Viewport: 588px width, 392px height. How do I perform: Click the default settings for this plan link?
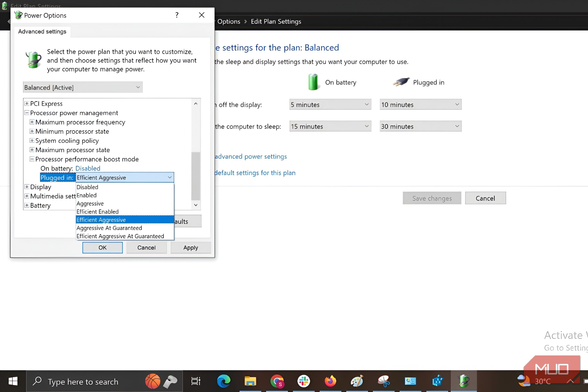tap(255, 173)
